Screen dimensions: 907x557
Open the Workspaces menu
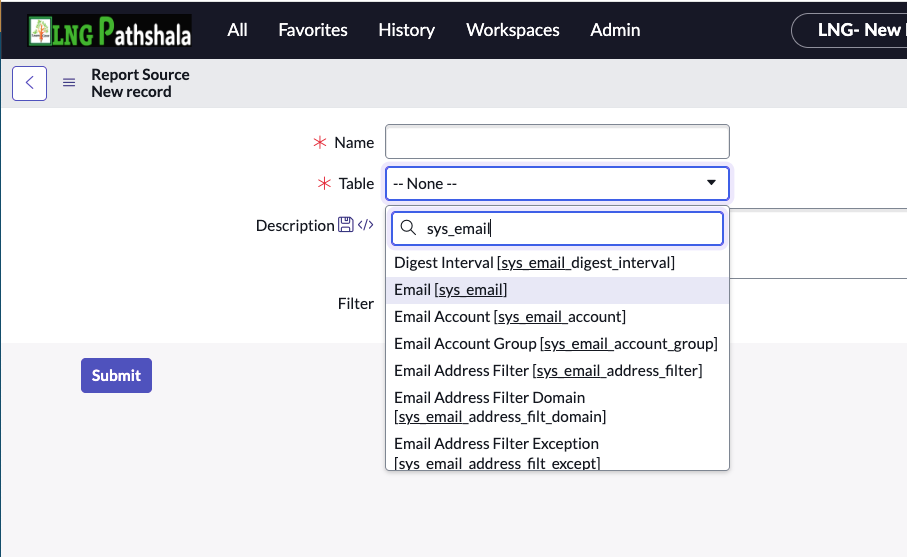(x=513, y=30)
